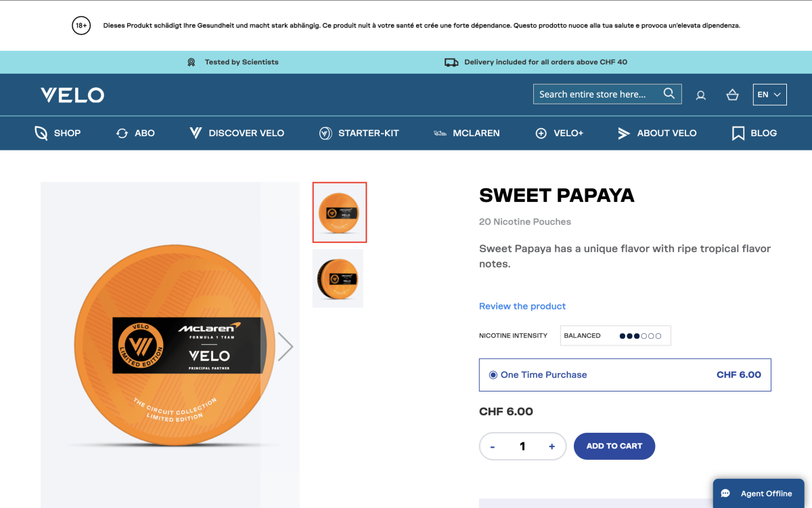Viewport: 812px width, 508px height.
Task: Click the nicotine intensity dots indicator
Action: pyautogui.click(x=640, y=335)
